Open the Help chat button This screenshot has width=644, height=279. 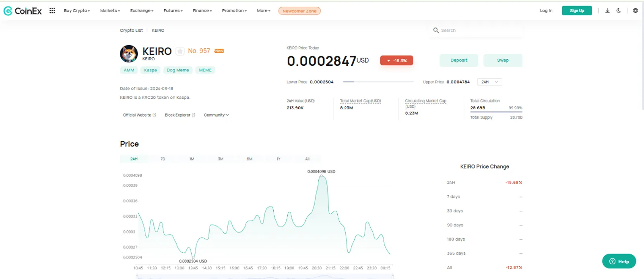(x=619, y=261)
